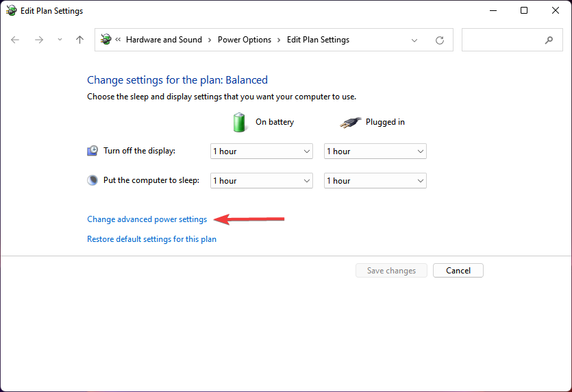The height and width of the screenshot is (392, 572).
Task: Close the Edit Plan Settings window
Action: pyautogui.click(x=556, y=10)
